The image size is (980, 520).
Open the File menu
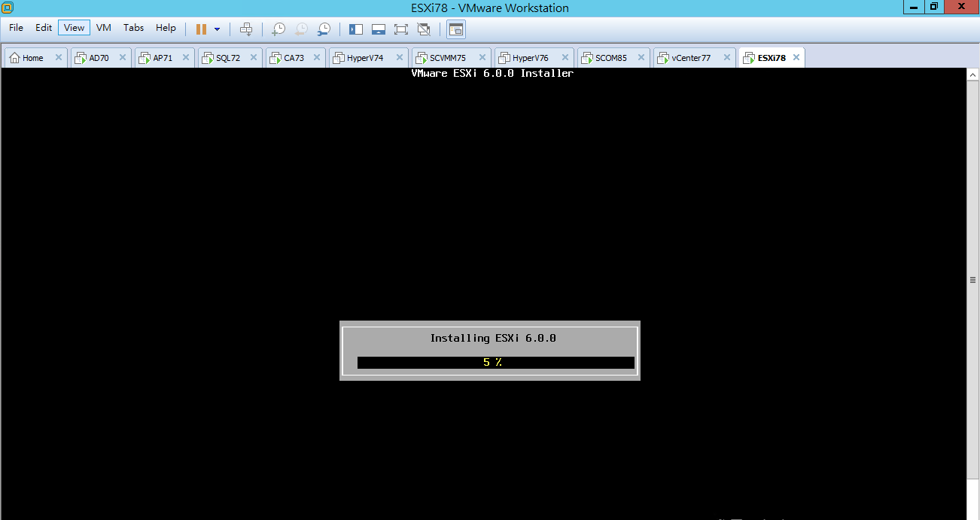[x=16, y=28]
